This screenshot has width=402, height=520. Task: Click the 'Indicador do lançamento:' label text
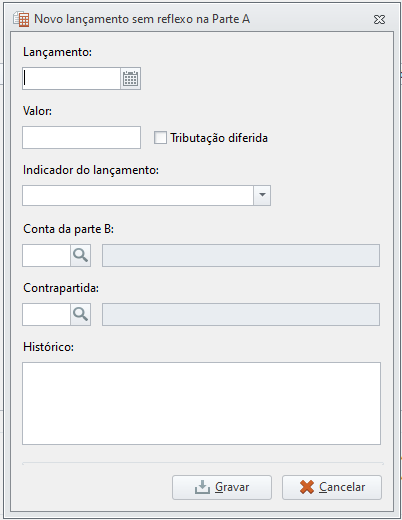(x=91, y=170)
